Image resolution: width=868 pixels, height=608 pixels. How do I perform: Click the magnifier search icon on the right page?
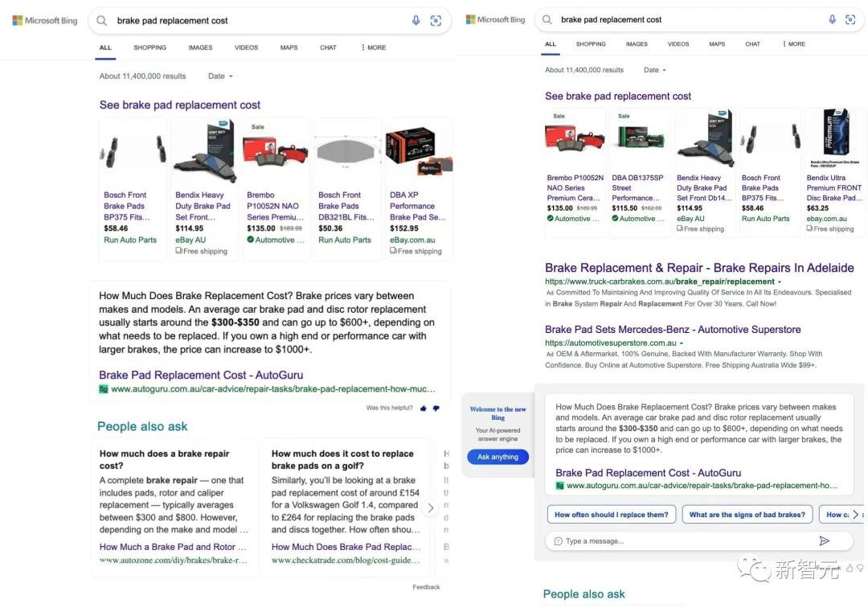click(547, 19)
